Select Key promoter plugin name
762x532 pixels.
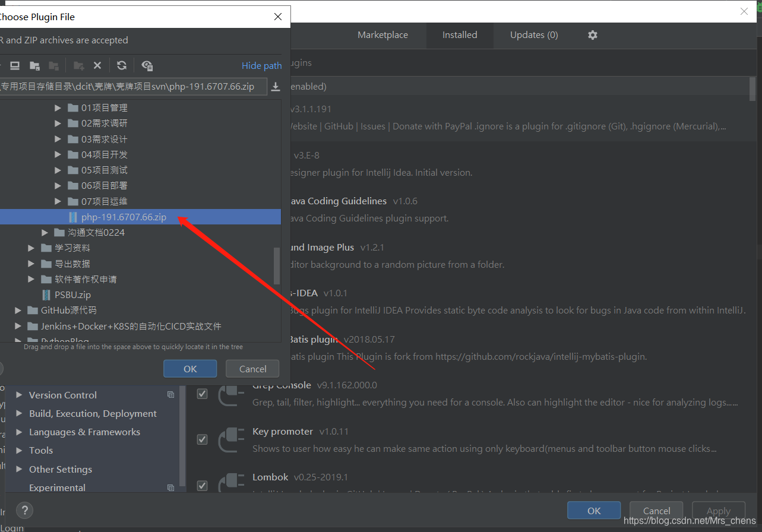pyautogui.click(x=283, y=431)
